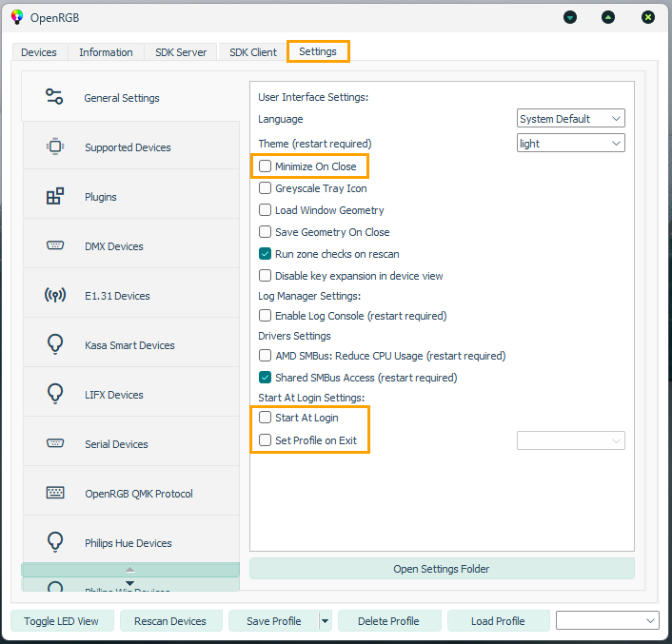Check Load Window Geometry
672x644 pixels.
[x=265, y=210]
